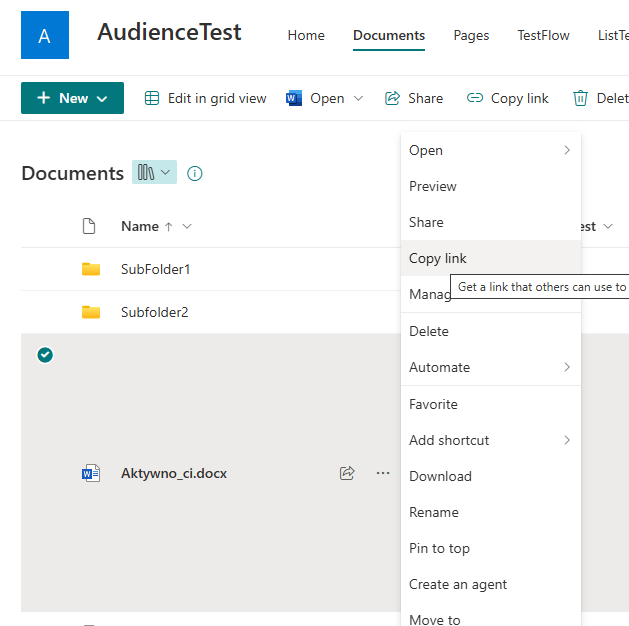Sort by the Name column header

[140, 226]
